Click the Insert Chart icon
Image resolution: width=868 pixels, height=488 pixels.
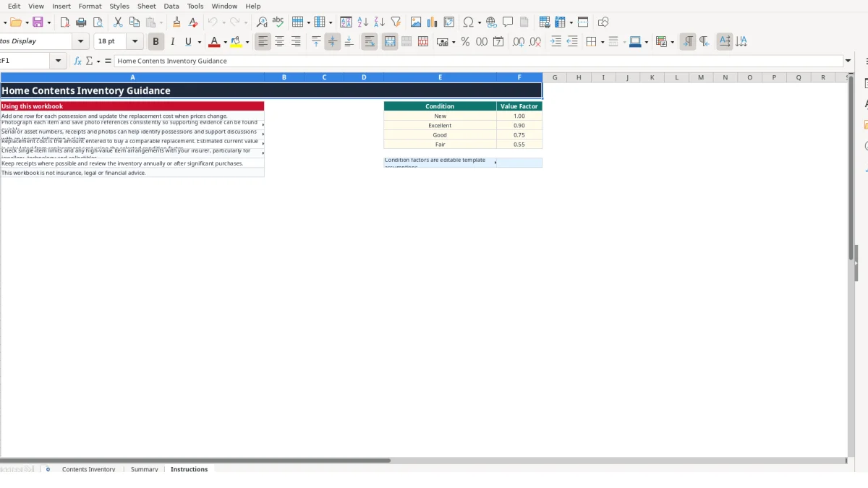(433, 22)
